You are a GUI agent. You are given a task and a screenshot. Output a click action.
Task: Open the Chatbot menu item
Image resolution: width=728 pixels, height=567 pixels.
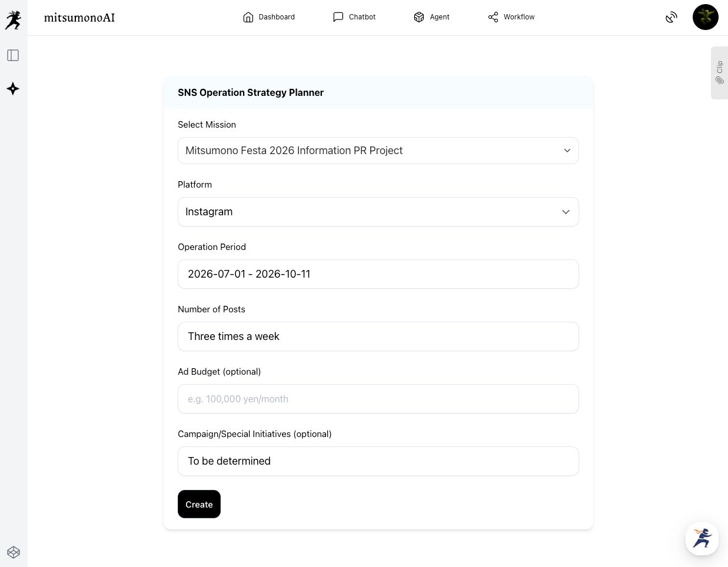[x=354, y=17]
